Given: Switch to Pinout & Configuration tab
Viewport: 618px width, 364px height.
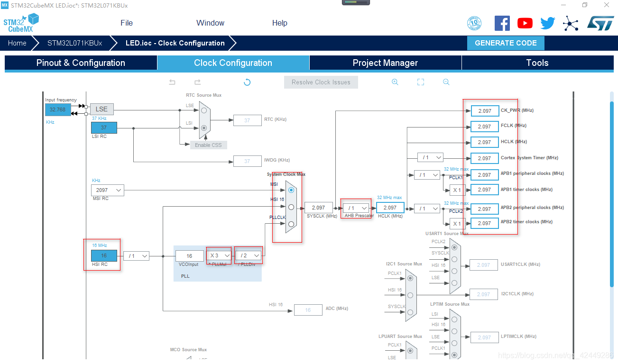Looking at the screenshot, I should [81, 63].
